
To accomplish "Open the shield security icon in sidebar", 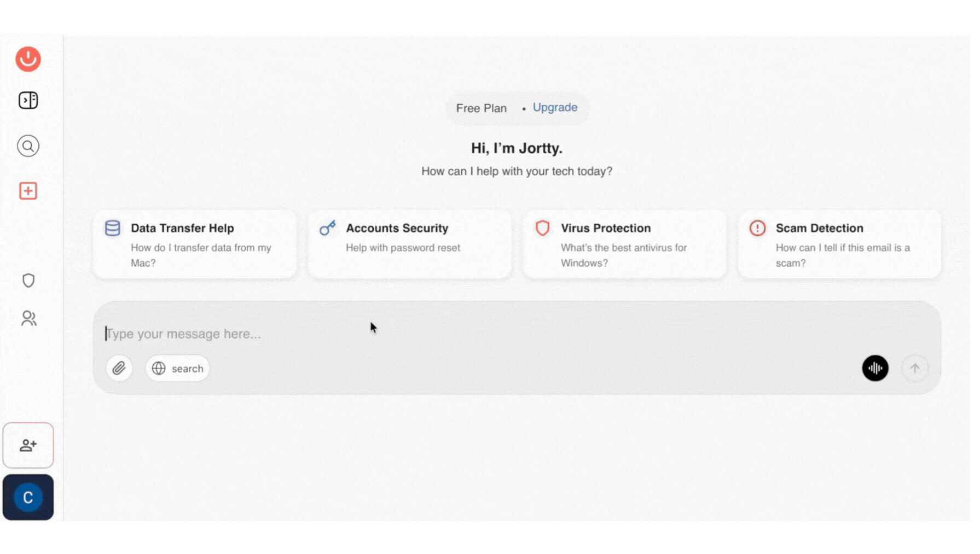I will pos(28,281).
